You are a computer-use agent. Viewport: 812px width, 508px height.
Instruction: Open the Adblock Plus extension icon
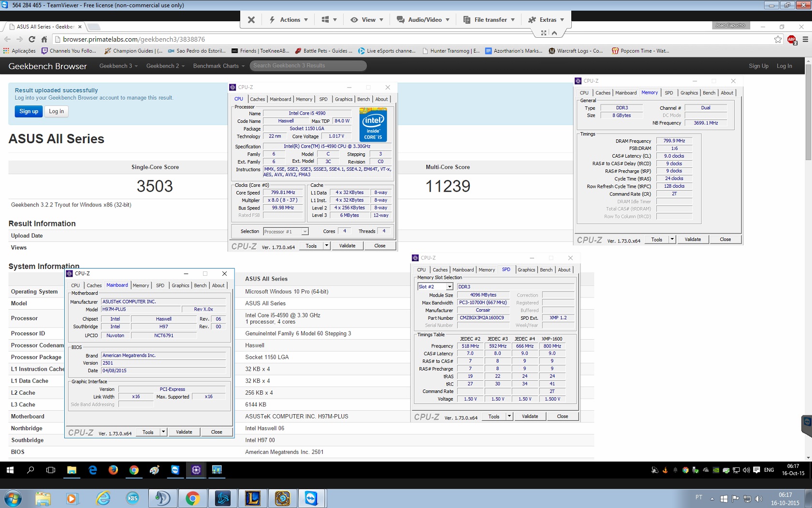pyautogui.click(x=792, y=39)
